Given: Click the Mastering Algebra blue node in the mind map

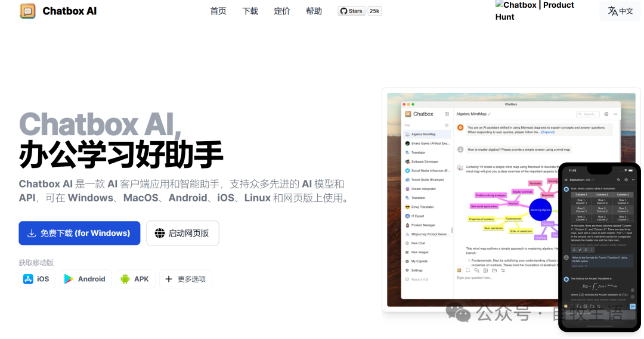Looking at the screenshot, I should tap(540, 210).
